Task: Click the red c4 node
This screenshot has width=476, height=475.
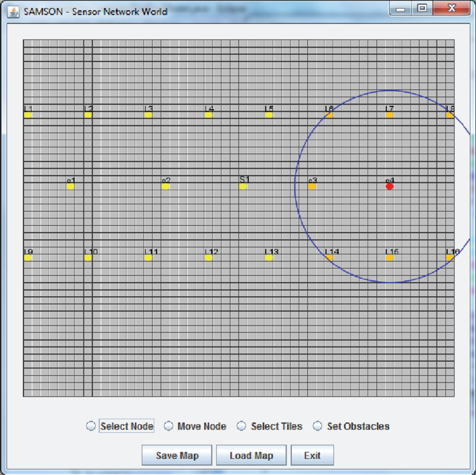Action: [x=390, y=186]
